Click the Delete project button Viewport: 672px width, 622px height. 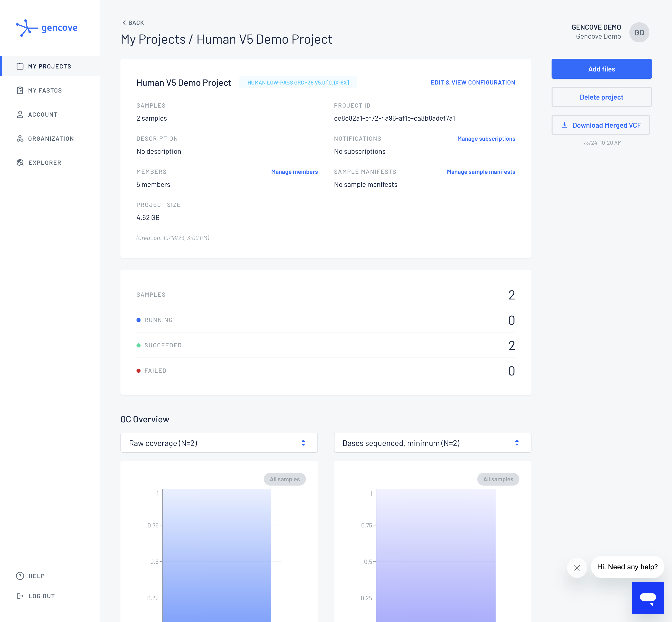pos(601,97)
